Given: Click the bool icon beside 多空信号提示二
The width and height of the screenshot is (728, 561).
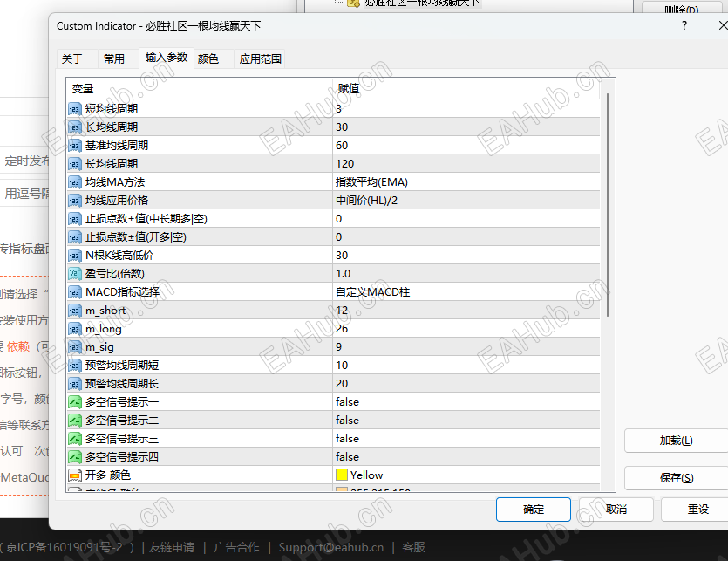Looking at the screenshot, I should [x=75, y=421].
